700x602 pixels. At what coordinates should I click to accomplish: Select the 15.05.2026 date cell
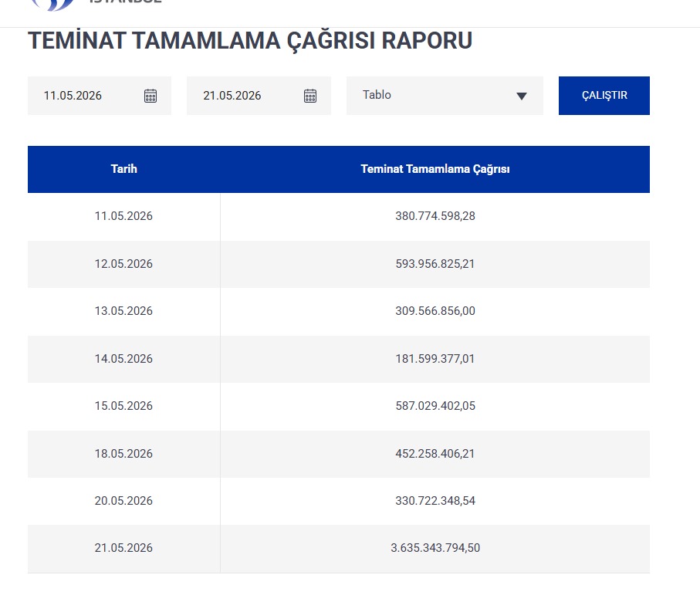[123, 406]
